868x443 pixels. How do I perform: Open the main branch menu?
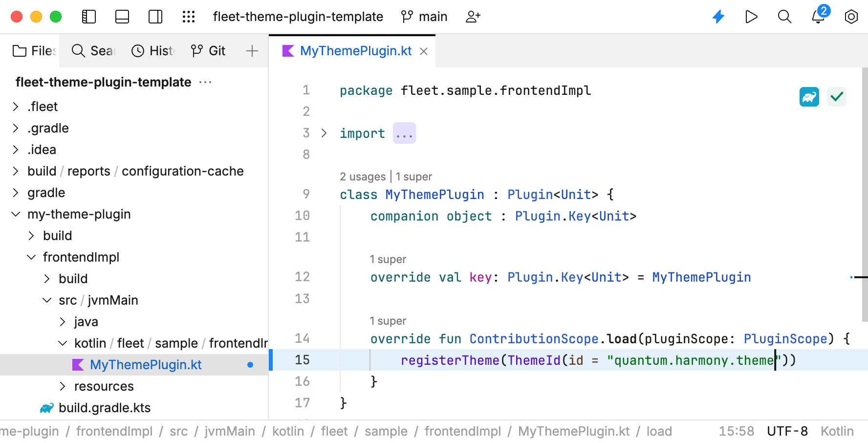tap(424, 16)
